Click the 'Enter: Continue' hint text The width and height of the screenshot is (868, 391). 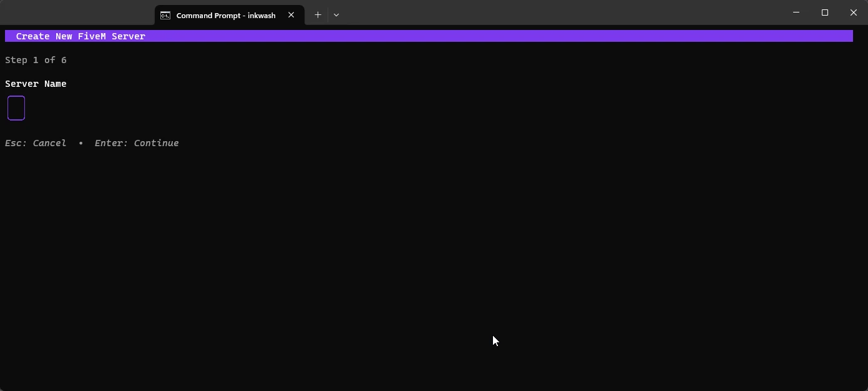137,143
